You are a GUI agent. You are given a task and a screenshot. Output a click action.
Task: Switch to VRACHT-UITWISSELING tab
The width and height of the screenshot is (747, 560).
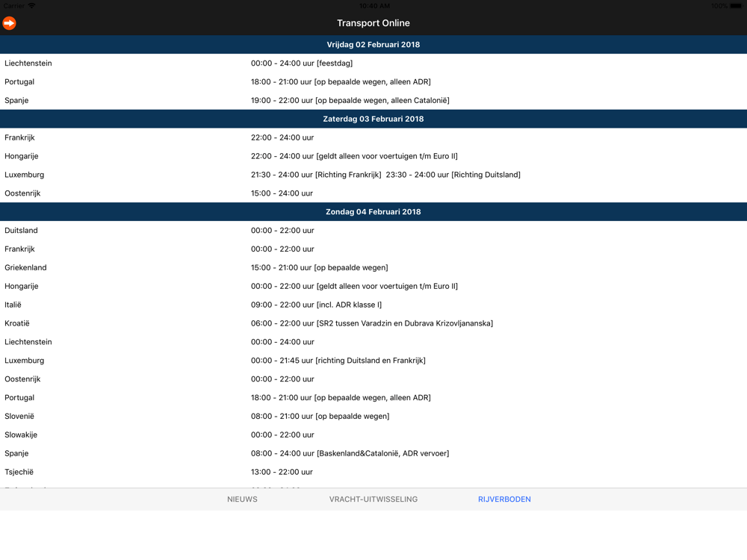tap(373, 499)
